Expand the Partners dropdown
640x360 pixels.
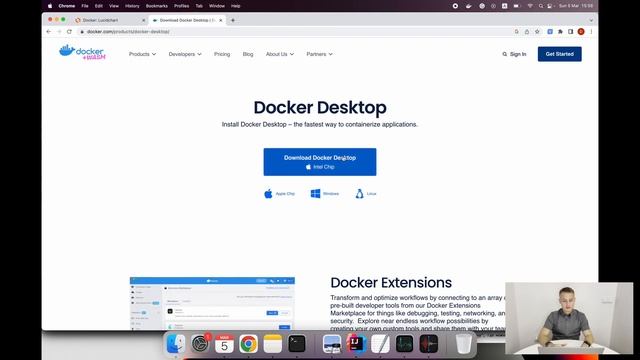[320, 54]
